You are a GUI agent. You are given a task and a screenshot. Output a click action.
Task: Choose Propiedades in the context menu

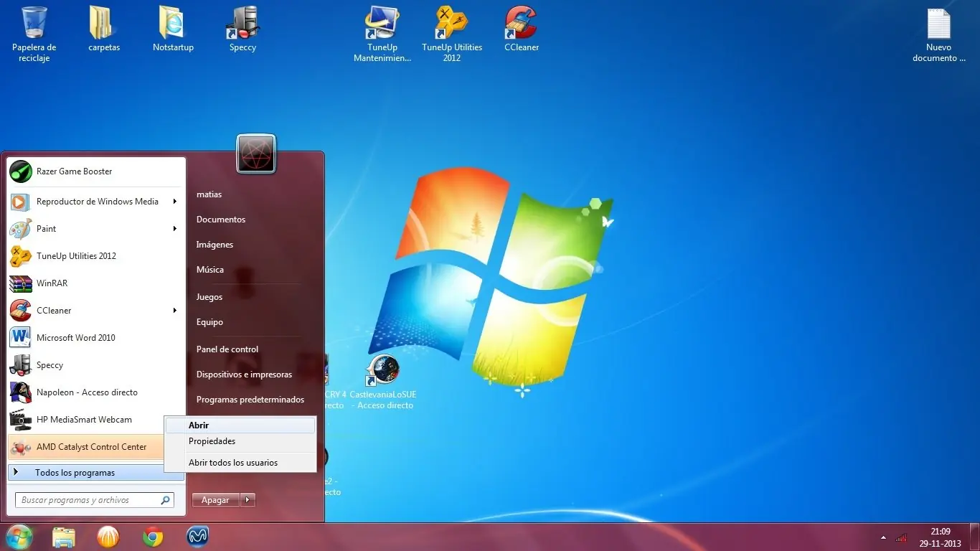click(x=240, y=441)
